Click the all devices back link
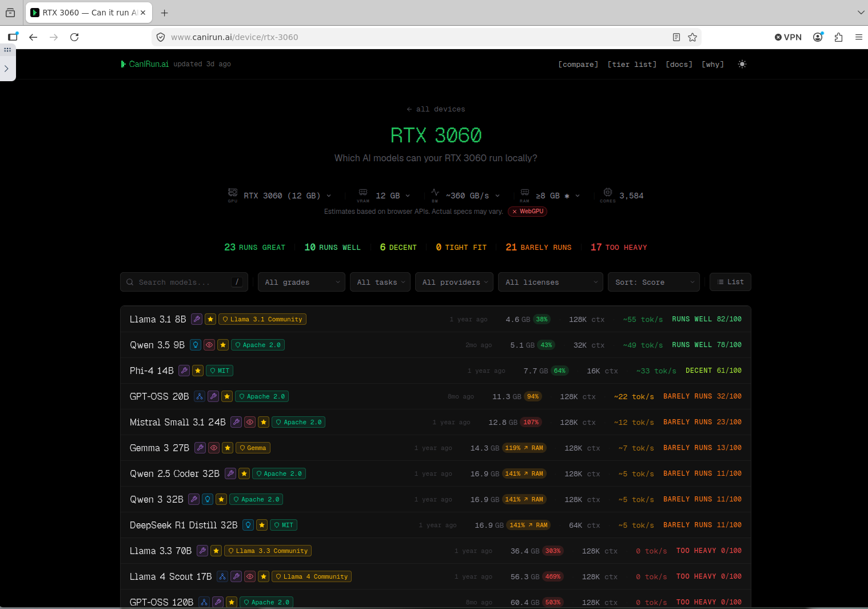 436,109
